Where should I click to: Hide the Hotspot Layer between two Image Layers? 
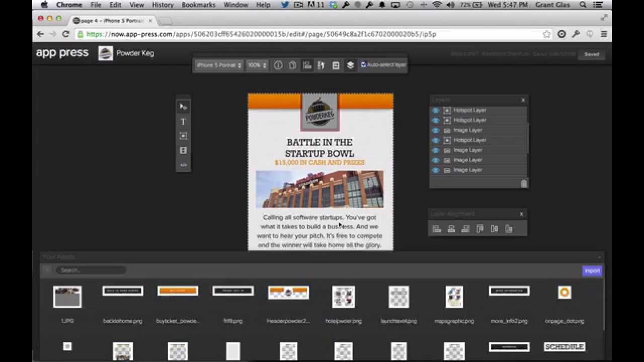pyautogui.click(x=436, y=140)
